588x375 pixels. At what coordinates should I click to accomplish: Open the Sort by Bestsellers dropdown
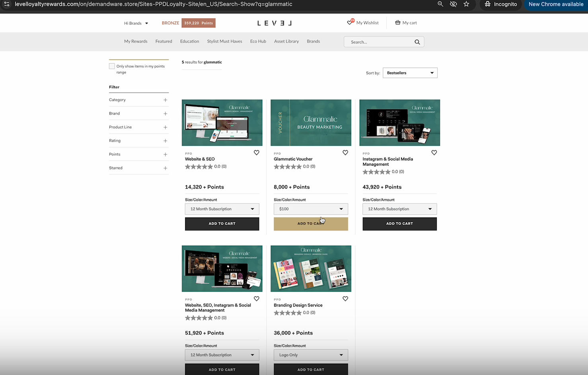410,73
